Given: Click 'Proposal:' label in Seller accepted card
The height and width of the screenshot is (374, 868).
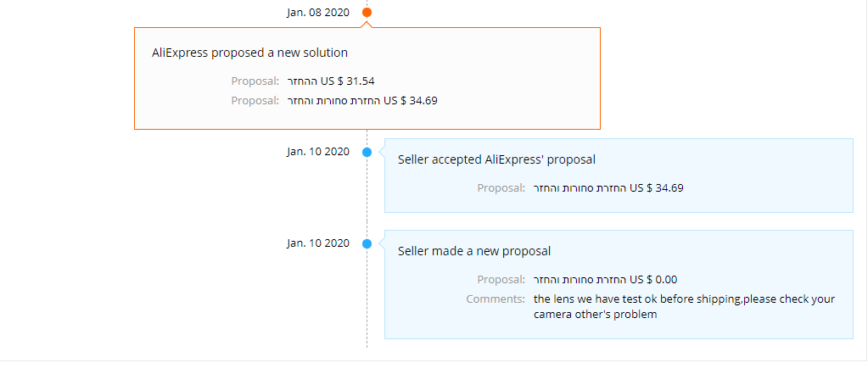Looking at the screenshot, I should point(501,187).
